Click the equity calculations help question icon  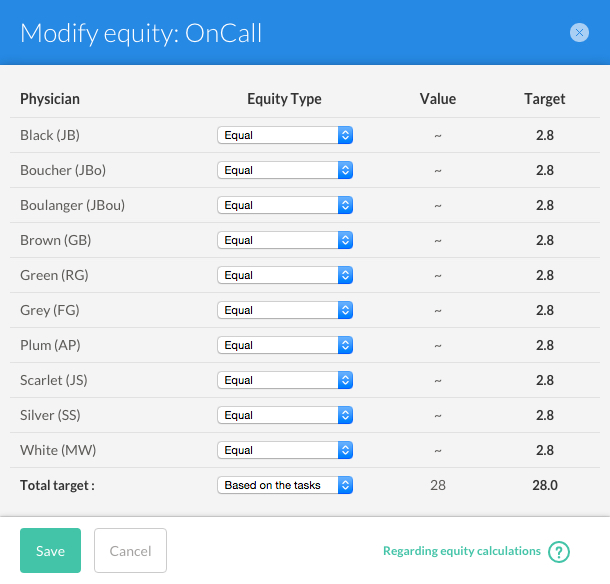[x=559, y=552]
